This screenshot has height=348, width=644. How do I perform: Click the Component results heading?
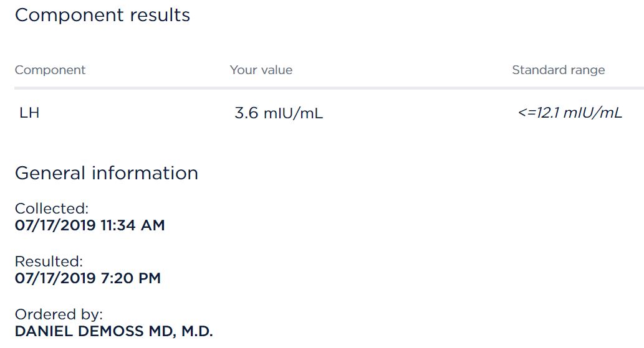(102, 16)
